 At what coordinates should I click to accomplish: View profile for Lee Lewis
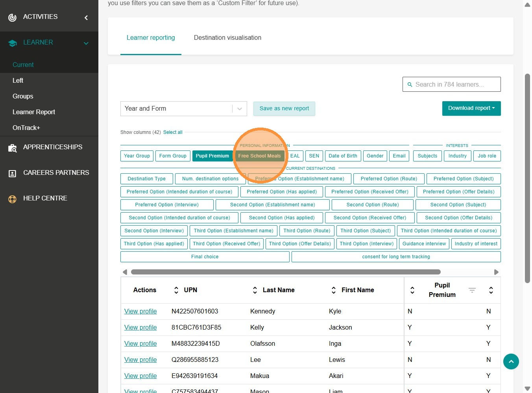140,360
